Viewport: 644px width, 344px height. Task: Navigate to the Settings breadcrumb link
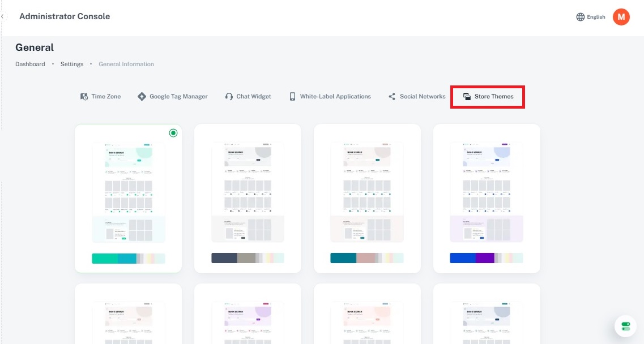(72, 64)
